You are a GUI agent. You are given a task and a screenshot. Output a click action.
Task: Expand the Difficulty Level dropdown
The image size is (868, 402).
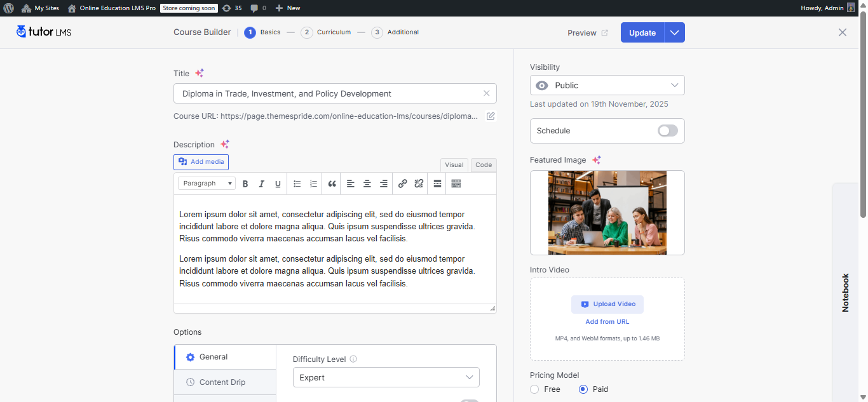pyautogui.click(x=386, y=377)
